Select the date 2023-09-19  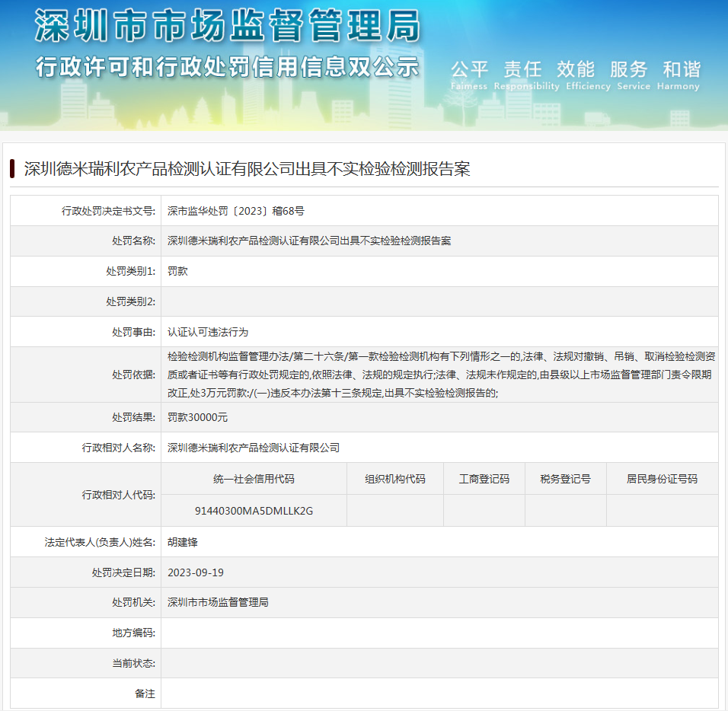pyautogui.click(x=196, y=572)
